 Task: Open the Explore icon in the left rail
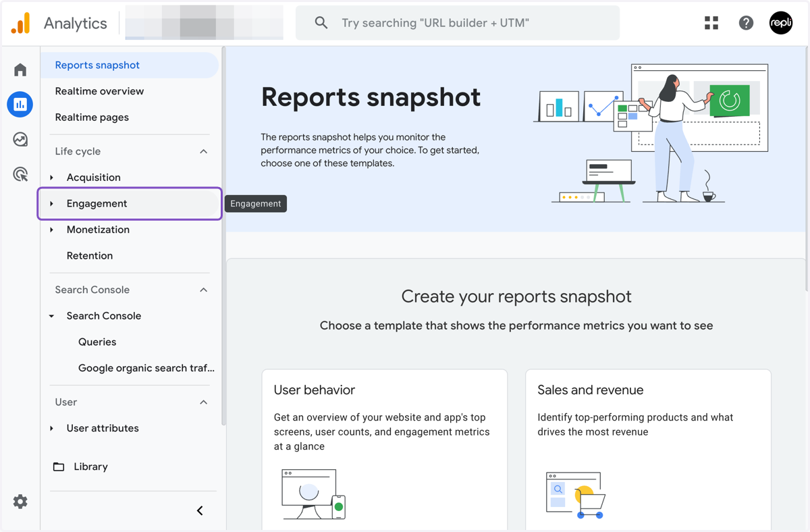pyautogui.click(x=20, y=139)
